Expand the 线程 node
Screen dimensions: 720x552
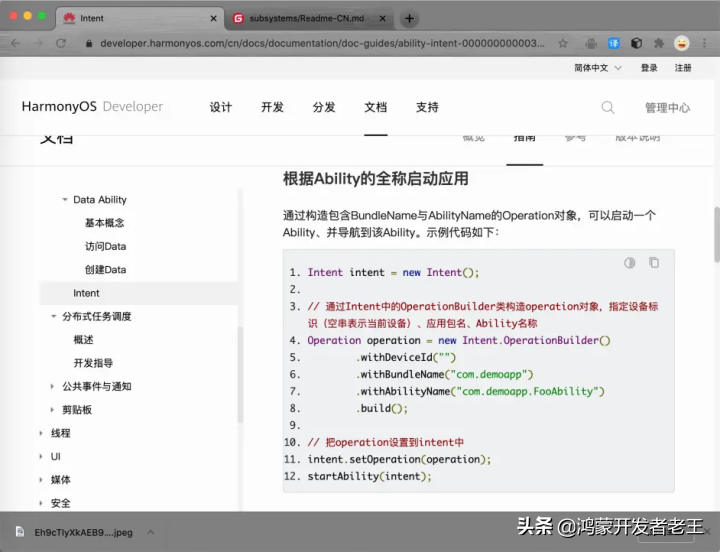(41, 433)
